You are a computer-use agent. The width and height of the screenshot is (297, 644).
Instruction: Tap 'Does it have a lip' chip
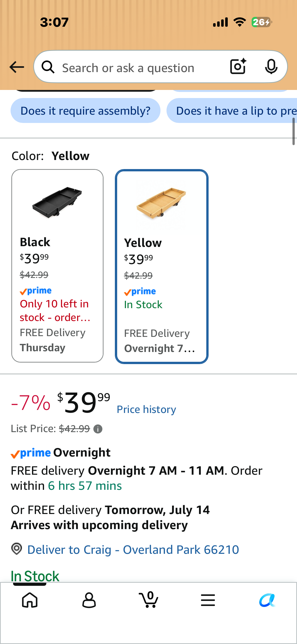pyautogui.click(x=232, y=111)
